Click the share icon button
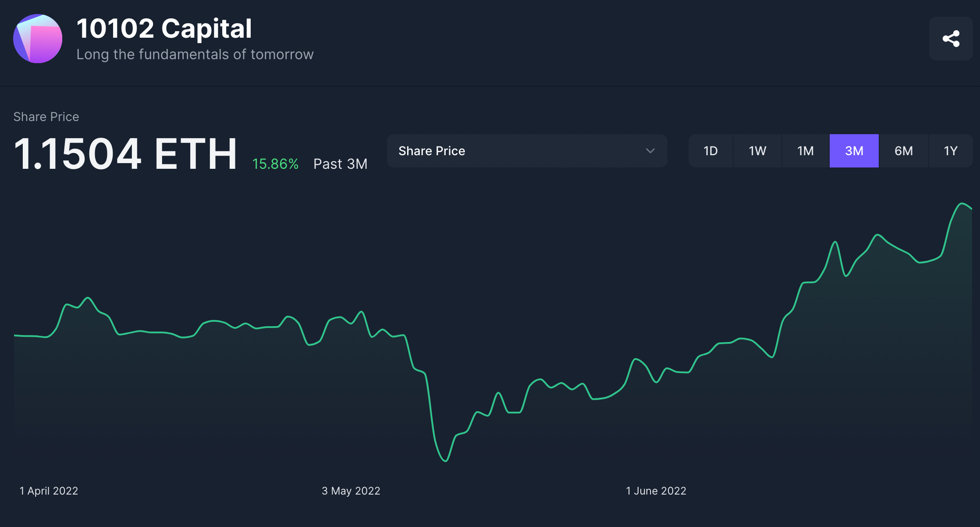980x527 pixels. 951,39
